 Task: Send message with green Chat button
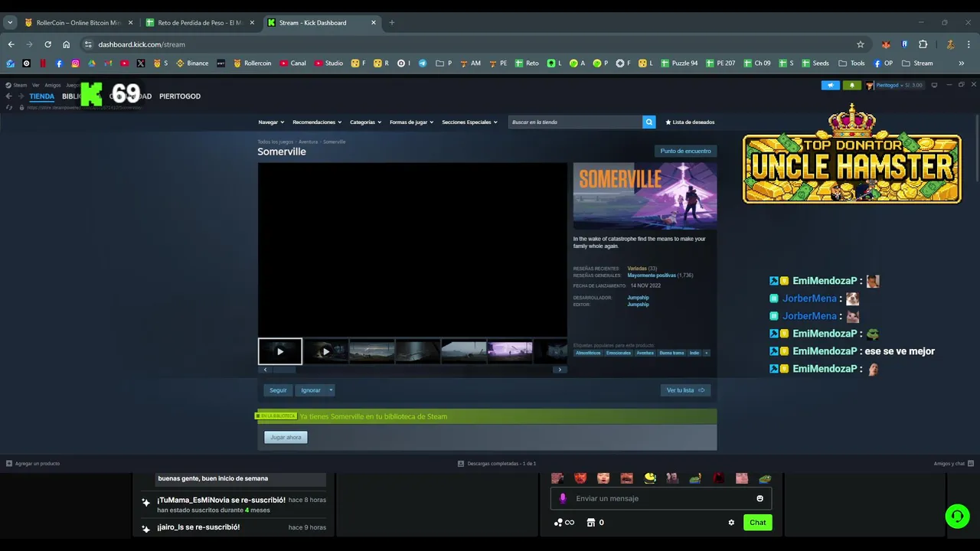coord(757,523)
